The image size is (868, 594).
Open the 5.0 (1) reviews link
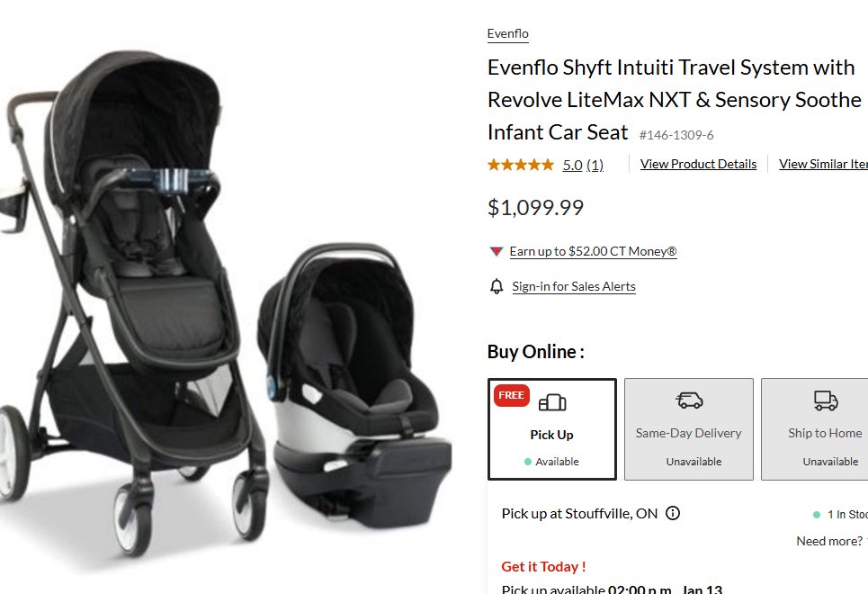click(583, 165)
